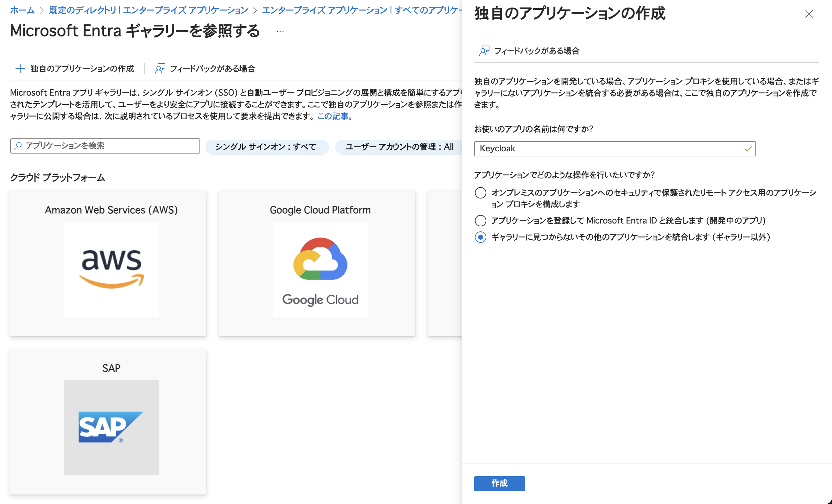The height and width of the screenshot is (504, 832).
Task: Open the user account management filter
Action: tap(399, 147)
